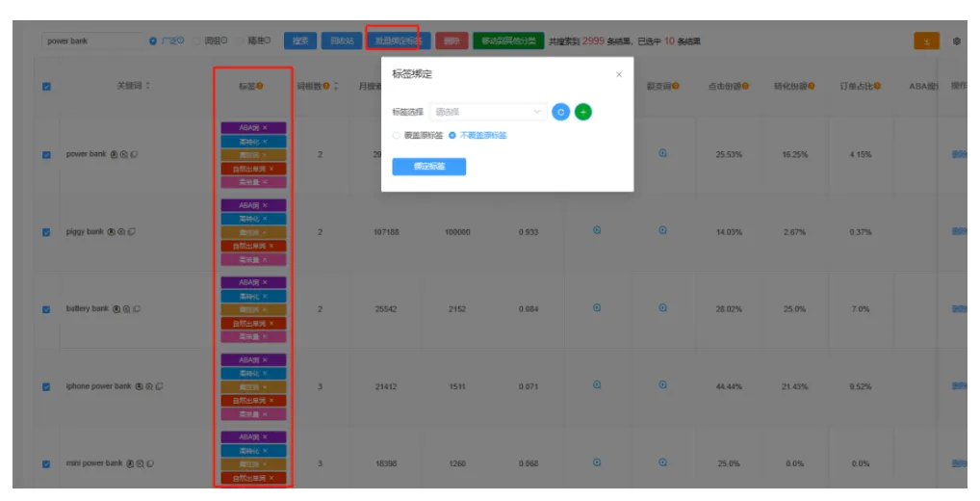
Task: Click the copy icon beside battery bank
Action: (137, 309)
